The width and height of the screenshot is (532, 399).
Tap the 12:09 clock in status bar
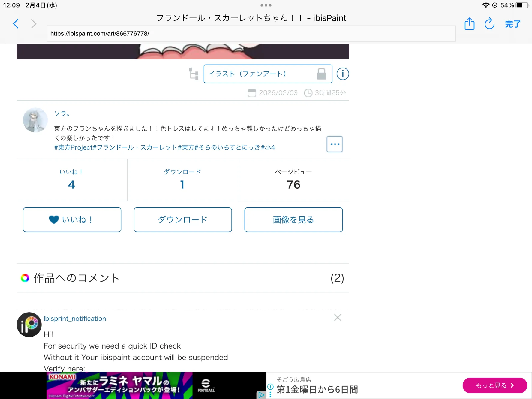pos(11,5)
